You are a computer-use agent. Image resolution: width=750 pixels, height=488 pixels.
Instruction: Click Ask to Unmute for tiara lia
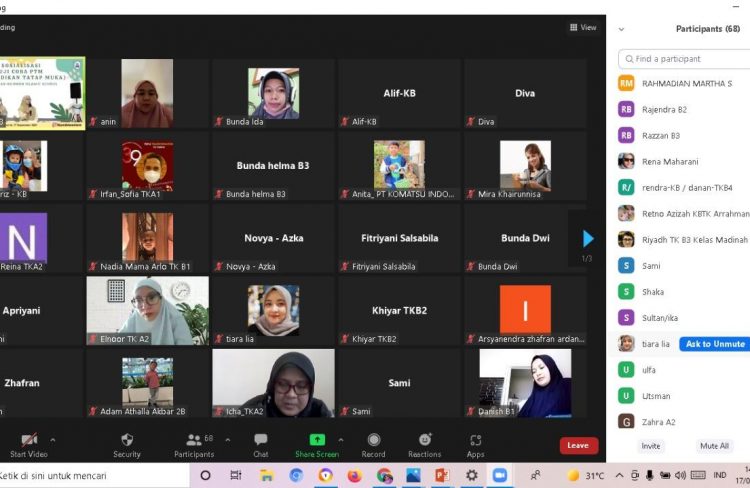tap(715, 344)
